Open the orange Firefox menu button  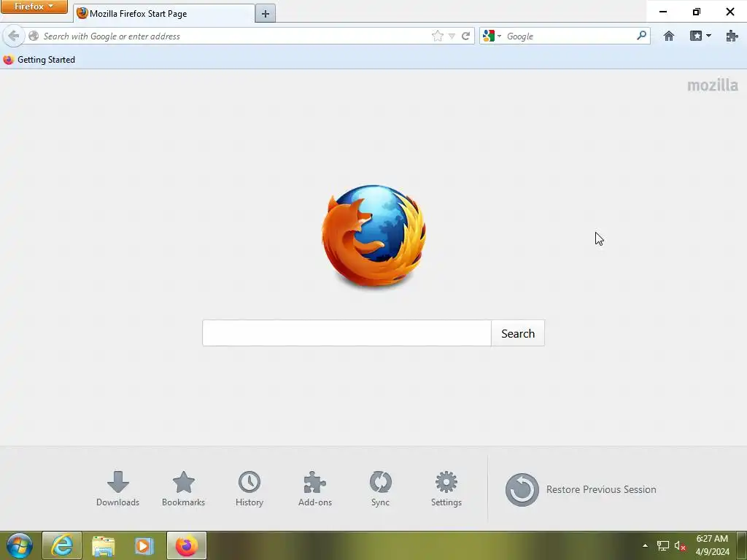pyautogui.click(x=34, y=7)
